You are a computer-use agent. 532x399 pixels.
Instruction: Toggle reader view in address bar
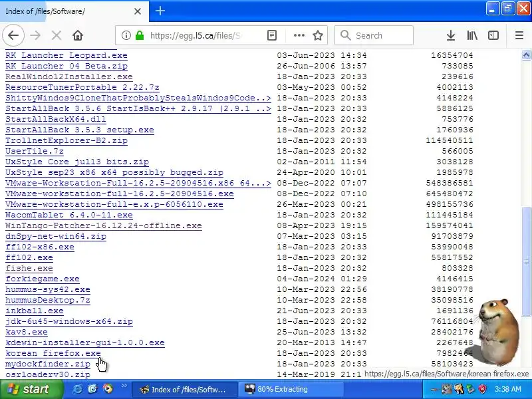click(272, 35)
